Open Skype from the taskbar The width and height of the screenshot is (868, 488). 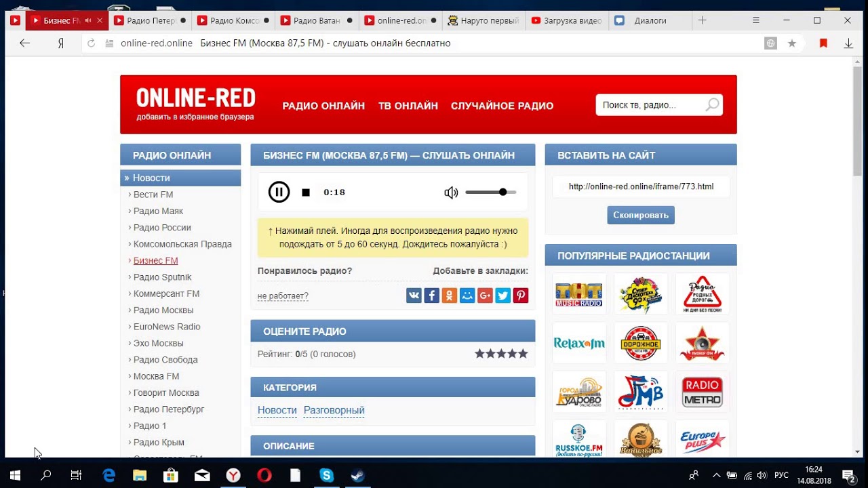[x=327, y=475]
